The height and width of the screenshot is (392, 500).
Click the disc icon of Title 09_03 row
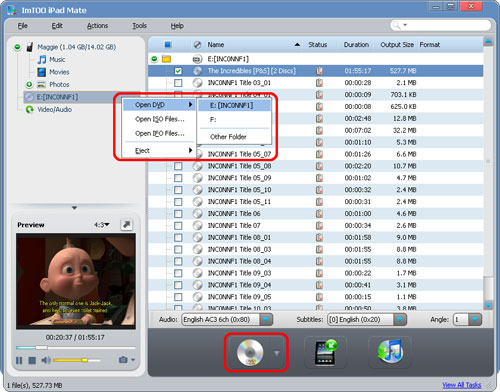[x=198, y=273]
